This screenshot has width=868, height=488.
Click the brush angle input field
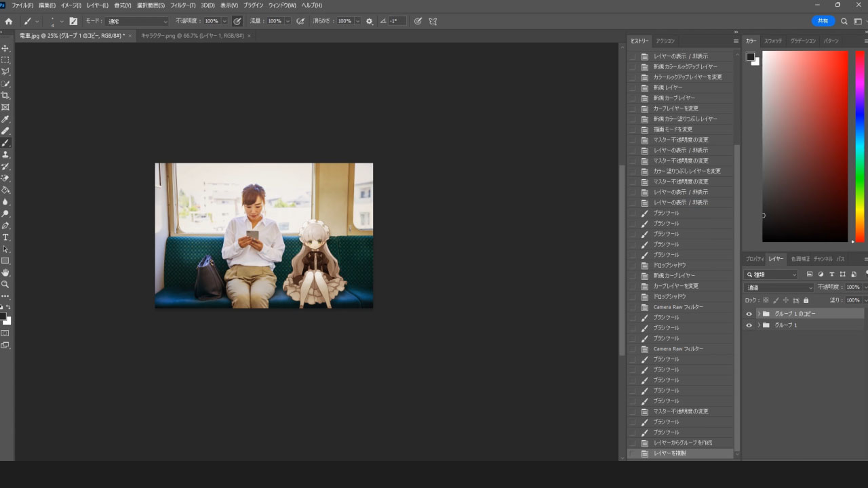pyautogui.click(x=397, y=21)
